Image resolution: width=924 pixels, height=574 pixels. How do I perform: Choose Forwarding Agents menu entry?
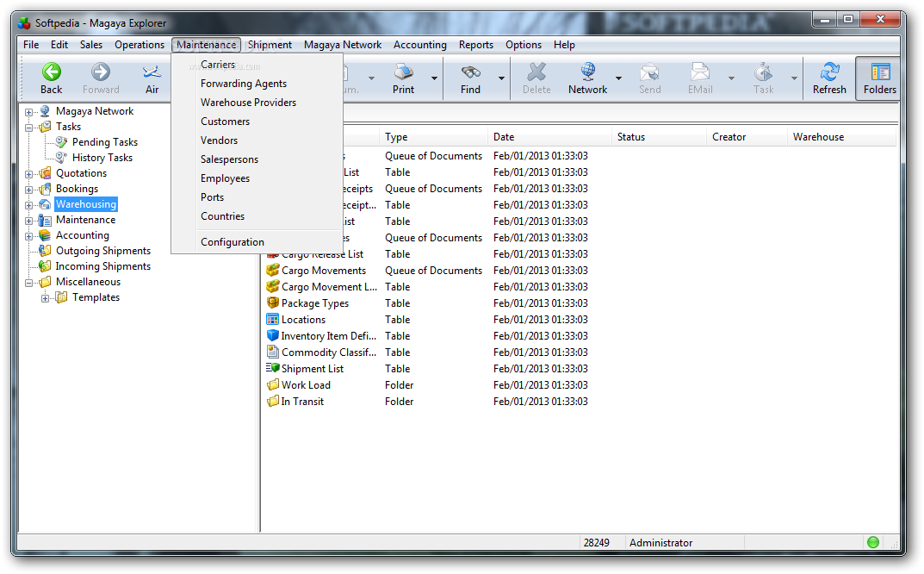point(244,84)
